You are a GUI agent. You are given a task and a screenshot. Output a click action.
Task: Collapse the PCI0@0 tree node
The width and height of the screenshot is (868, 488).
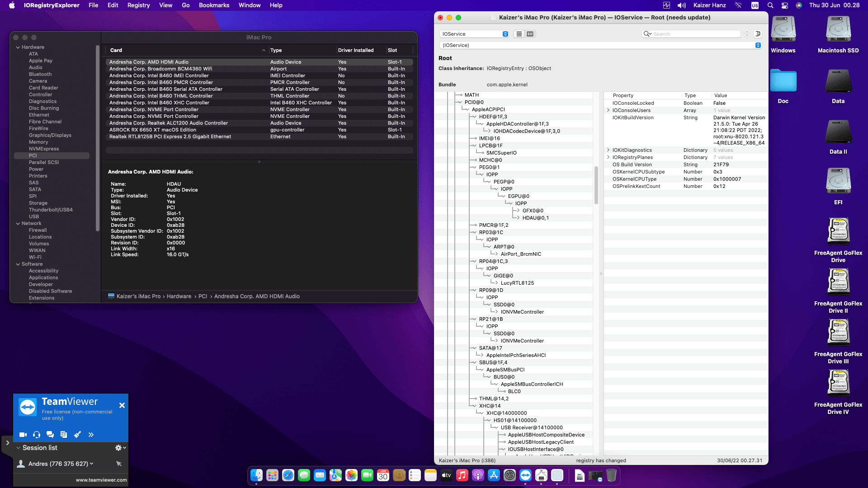459,102
